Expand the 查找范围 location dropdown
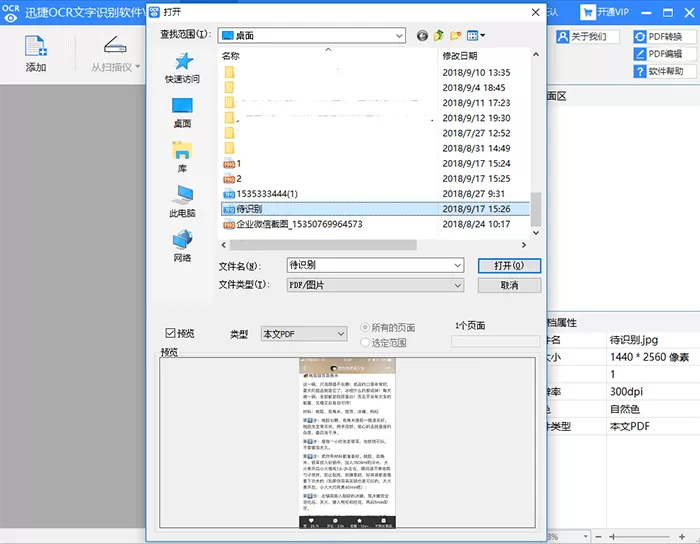This screenshot has height=544, width=700. (x=399, y=36)
